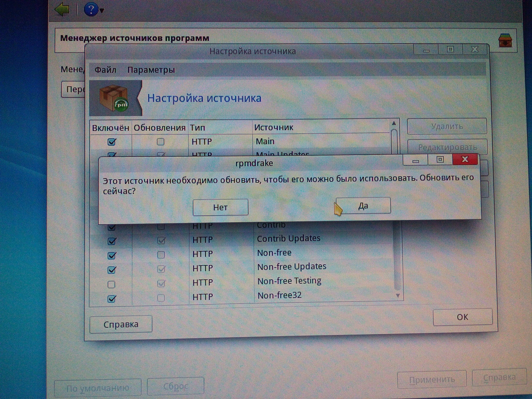Screen dimensions: 532x399
Task: Enable the Non-free Testing source checkbox
Action: point(111,285)
